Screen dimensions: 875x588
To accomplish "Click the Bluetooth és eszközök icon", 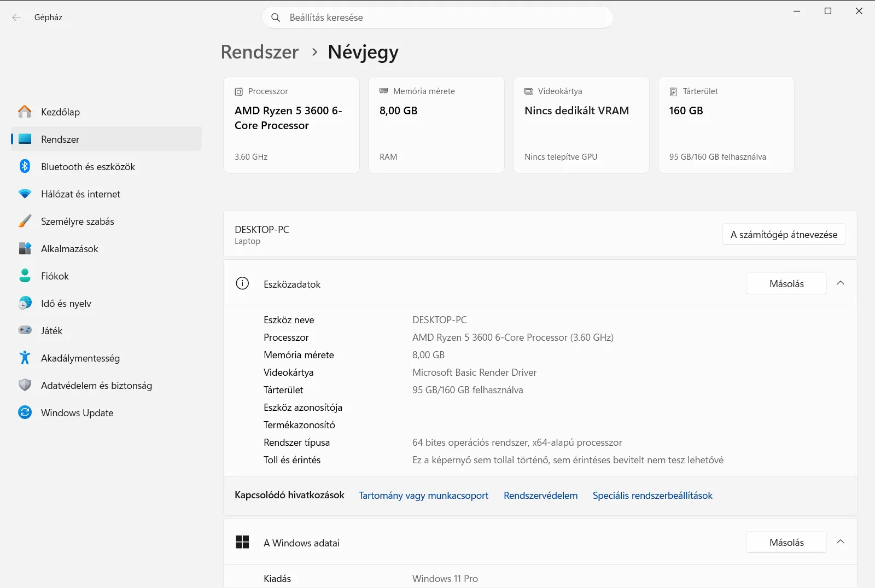I will 25,166.
